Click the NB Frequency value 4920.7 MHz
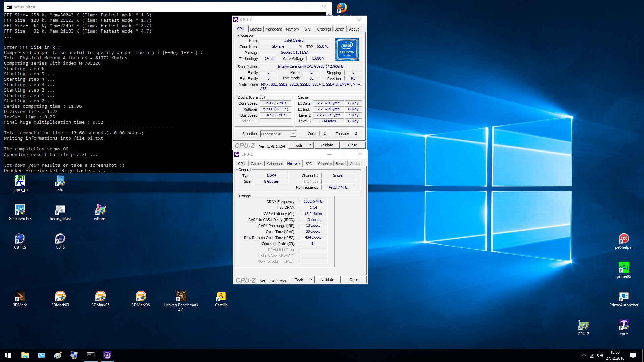 [x=338, y=187]
